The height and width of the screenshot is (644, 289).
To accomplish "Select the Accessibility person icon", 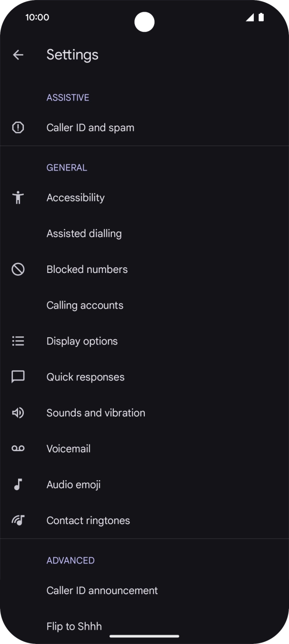I will click(x=18, y=197).
